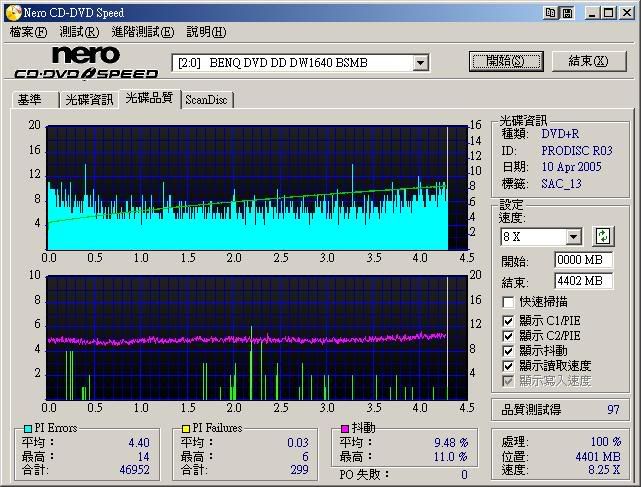The height and width of the screenshot is (487, 641).
Task: Open the BENQ DVD drive selection dropdown
Action: [x=421, y=62]
